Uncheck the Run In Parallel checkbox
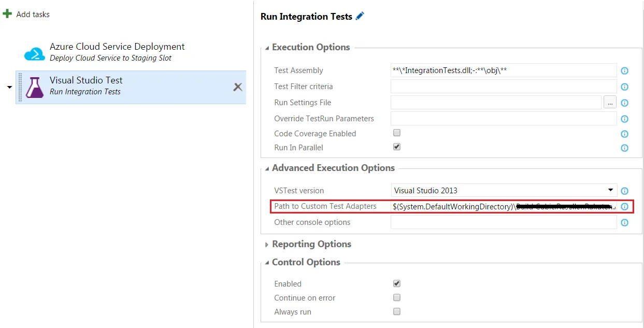 click(x=397, y=147)
